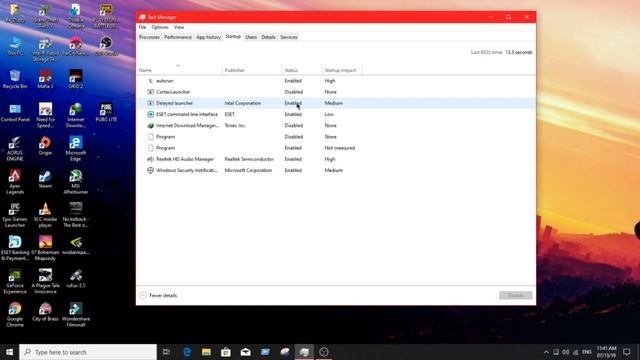Screen dimensions: 640x360
Task: Open the MSI Afterburner desktop shortcut
Action: [76, 182]
